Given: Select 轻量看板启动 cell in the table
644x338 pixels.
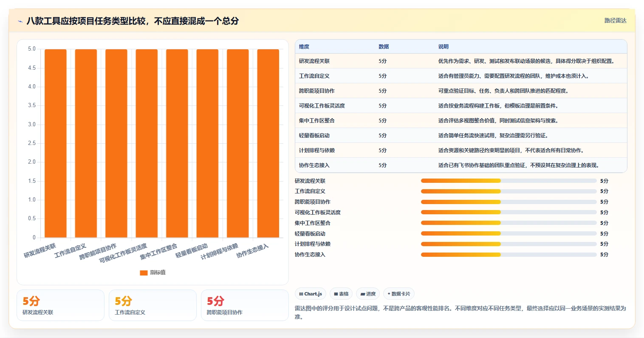Looking at the screenshot, I should pos(314,136).
